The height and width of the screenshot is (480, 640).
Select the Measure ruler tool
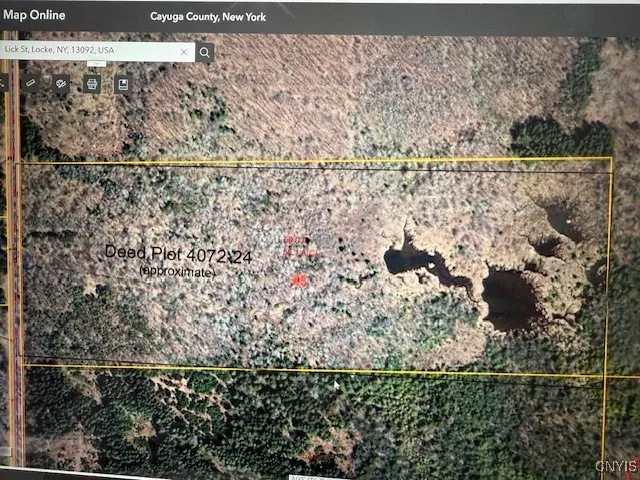click(30, 83)
